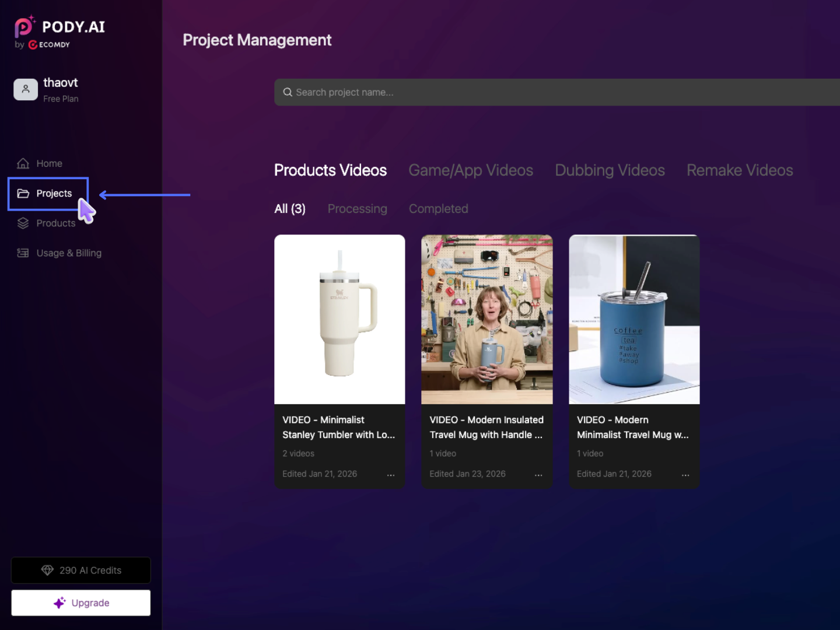Click the diamond AI Credits icon
The image size is (840, 630).
click(x=47, y=570)
